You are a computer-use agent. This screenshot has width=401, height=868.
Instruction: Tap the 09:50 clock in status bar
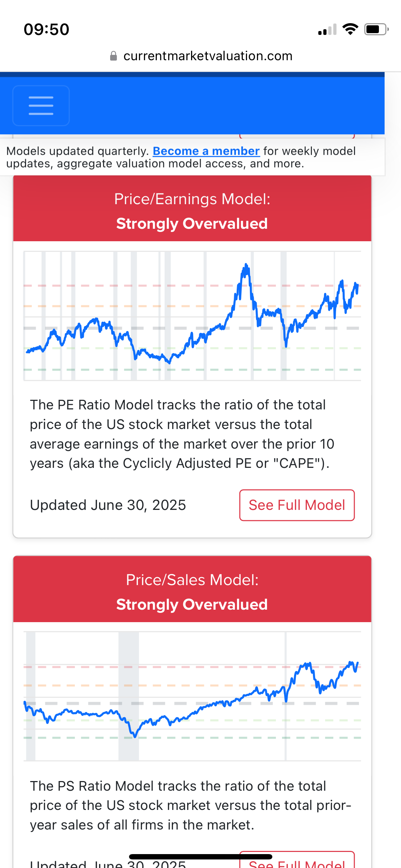coord(46,29)
